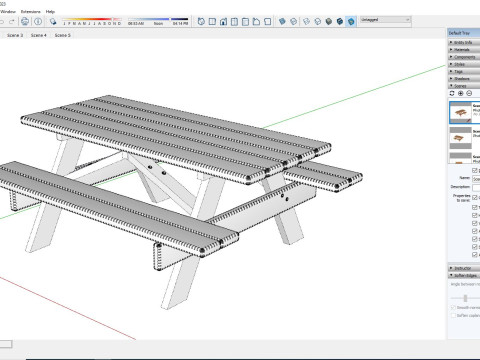Switch to Front view house icon
This screenshot has width=480, height=360.
(223, 22)
